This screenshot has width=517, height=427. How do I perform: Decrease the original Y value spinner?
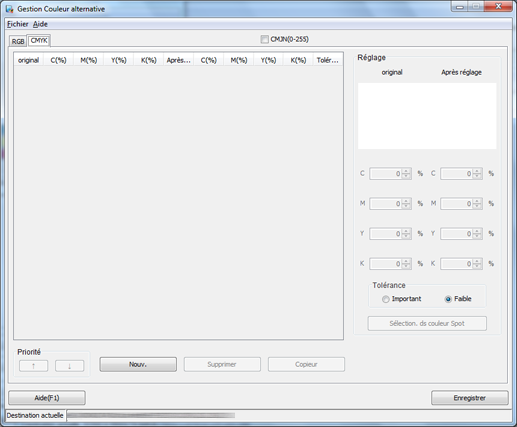(x=406, y=236)
